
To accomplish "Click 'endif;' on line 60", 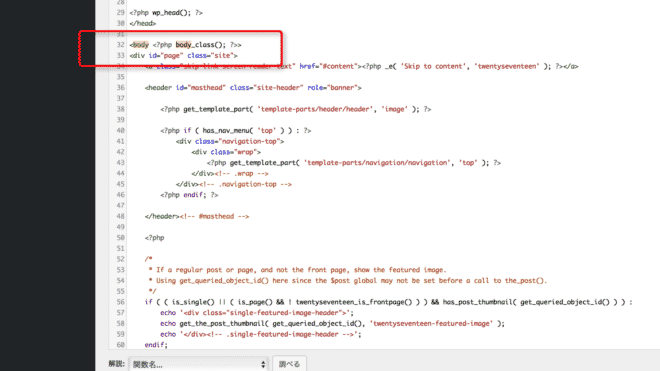I will point(156,345).
